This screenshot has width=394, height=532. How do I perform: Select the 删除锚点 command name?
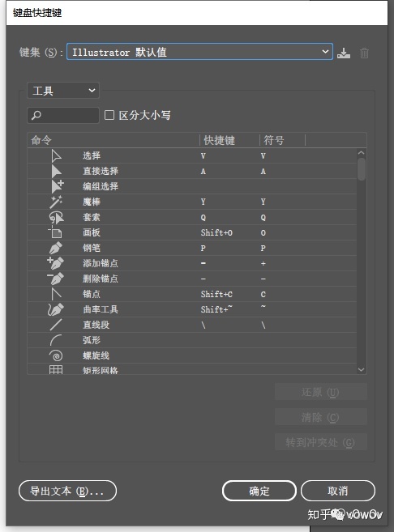(101, 279)
